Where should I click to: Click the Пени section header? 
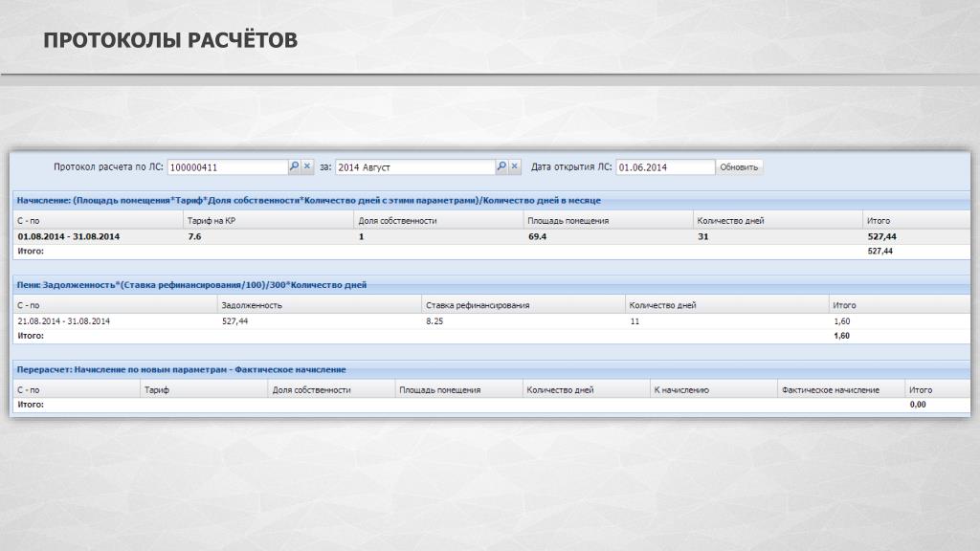(491, 285)
